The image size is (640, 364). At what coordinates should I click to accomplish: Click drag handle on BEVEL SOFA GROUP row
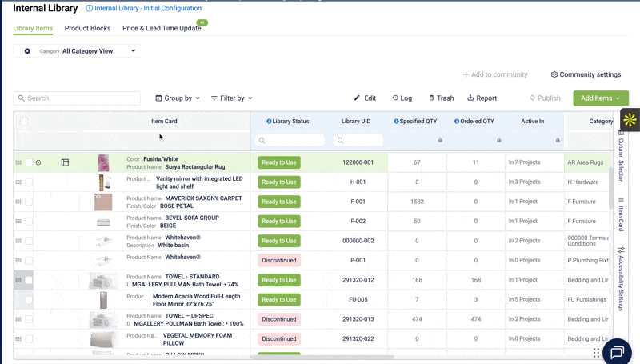18,222
